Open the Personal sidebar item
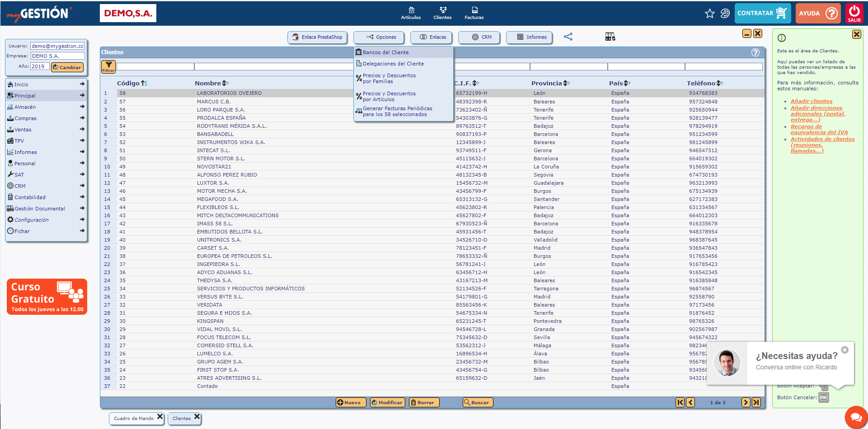The width and height of the screenshot is (868, 429). pos(46,163)
